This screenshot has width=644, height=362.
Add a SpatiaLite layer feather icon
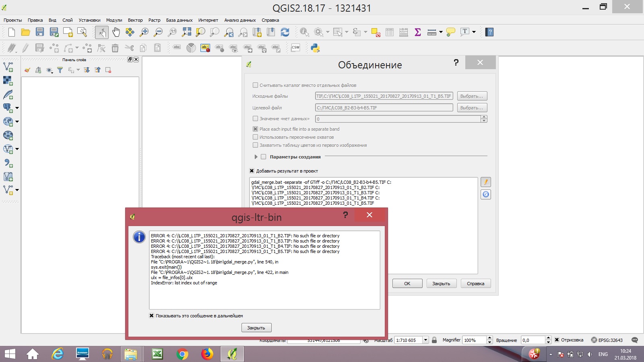(8, 95)
